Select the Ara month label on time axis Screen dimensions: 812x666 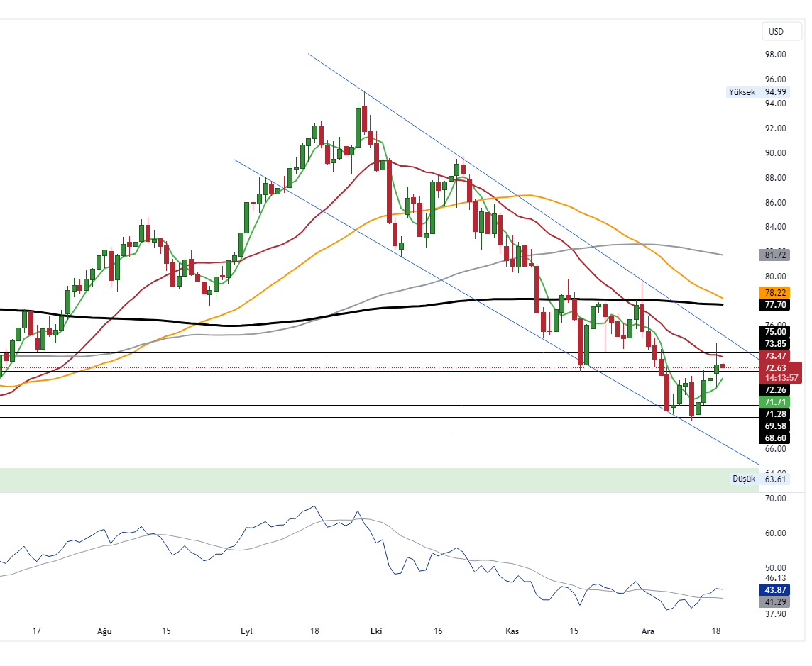647,631
